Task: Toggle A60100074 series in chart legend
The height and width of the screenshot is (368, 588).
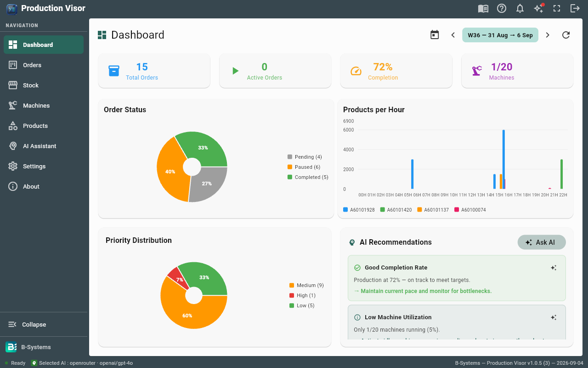Action: (470, 210)
